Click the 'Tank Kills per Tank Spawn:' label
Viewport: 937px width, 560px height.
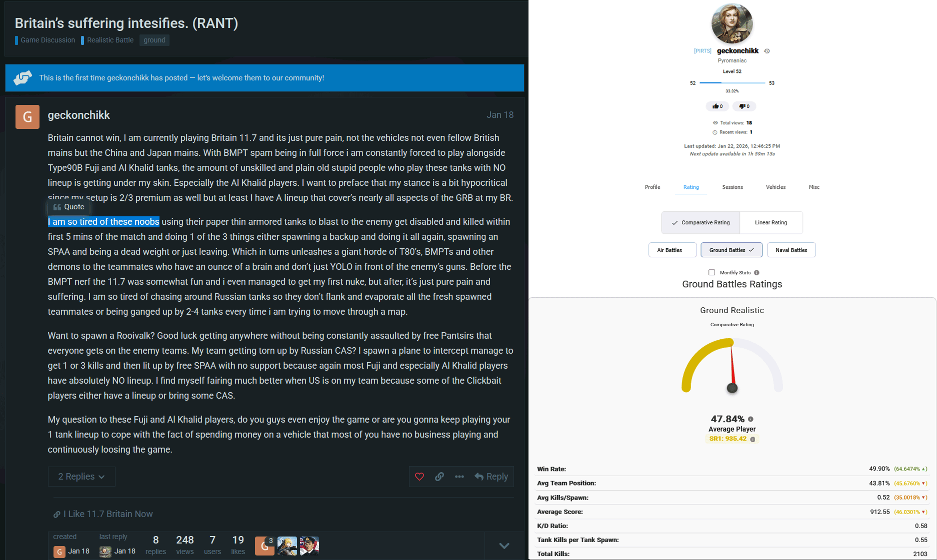(x=578, y=540)
